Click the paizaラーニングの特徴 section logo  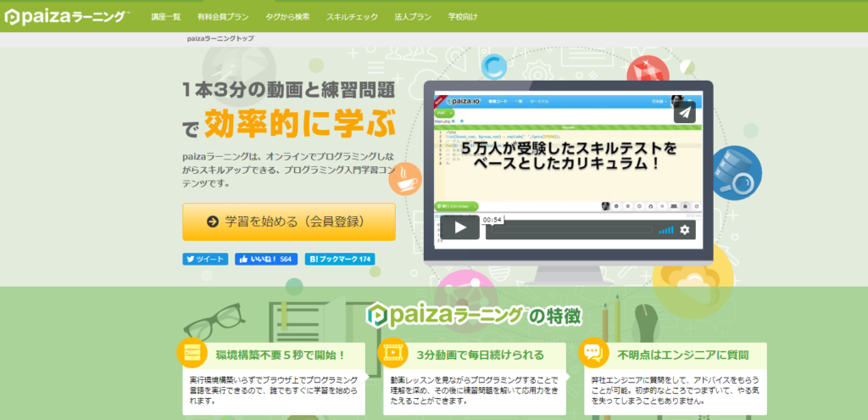click(x=474, y=316)
